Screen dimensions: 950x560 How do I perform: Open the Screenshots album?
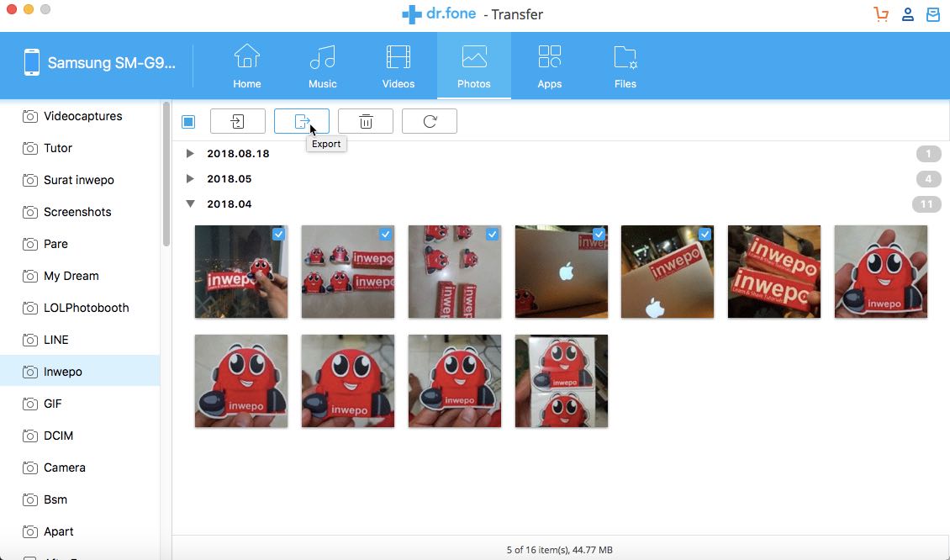(80, 212)
